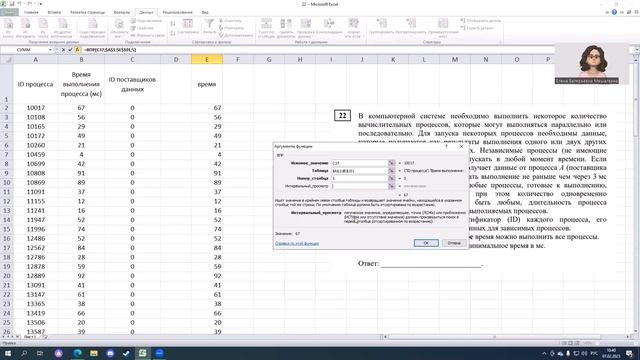This screenshot has width=640, height=360.
Task: Click Windows Start button
Action: 7,353
